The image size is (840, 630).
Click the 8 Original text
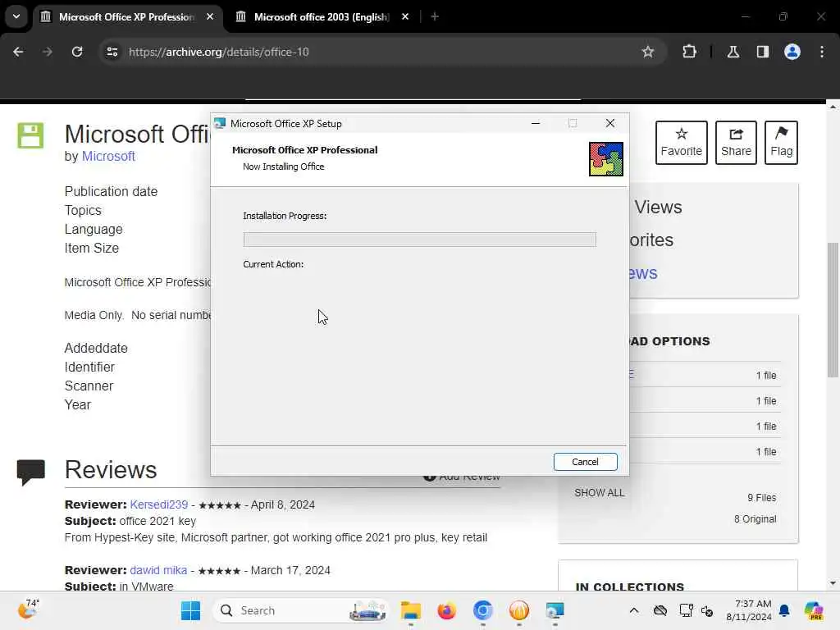click(755, 519)
